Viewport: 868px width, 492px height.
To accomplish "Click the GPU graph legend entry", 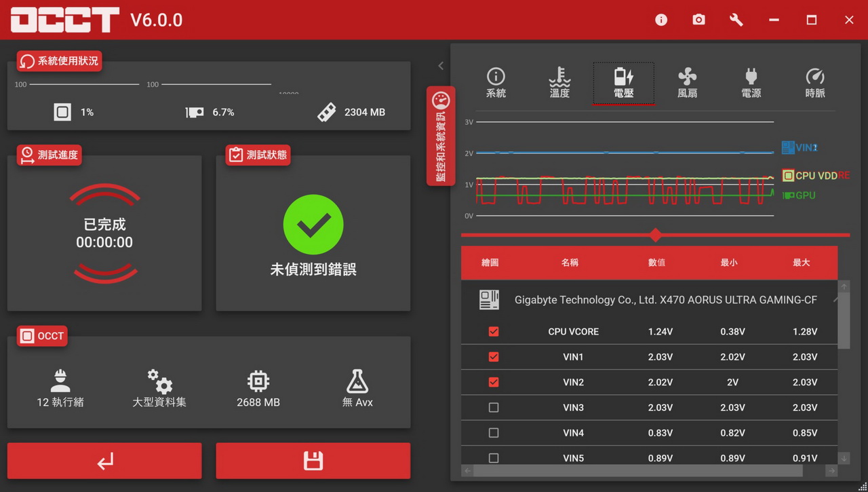I will [799, 195].
